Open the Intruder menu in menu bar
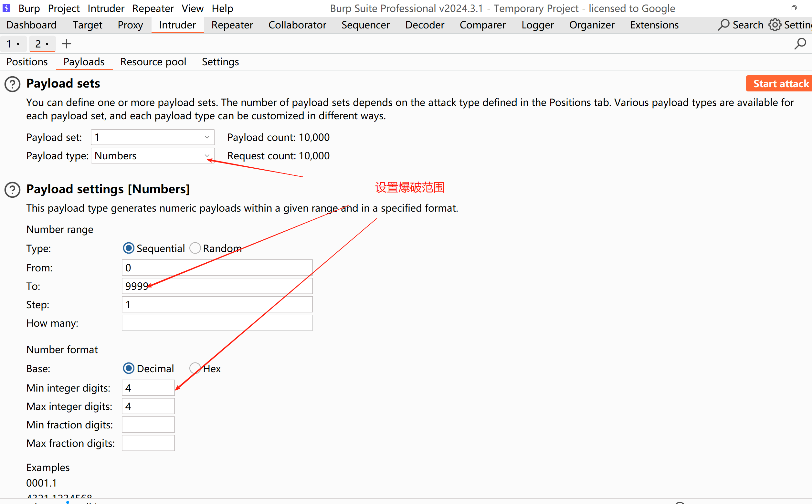Image resolution: width=812 pixels, height=504 pixels. (106, 8)
